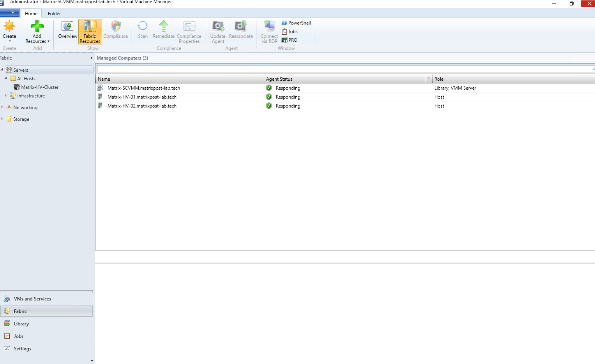Sort by the Name column header
Image resolution: width=595 pixels, height=364 pixels.
pyautogui.click(x=180, y=79)
